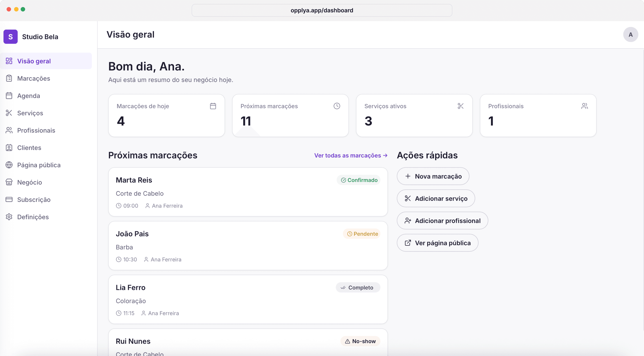Image resolution: width=644 pixels, height=356 pixels.
Task: Click user-plus icon in Adicionar profissional button
Action: (408, 221)
